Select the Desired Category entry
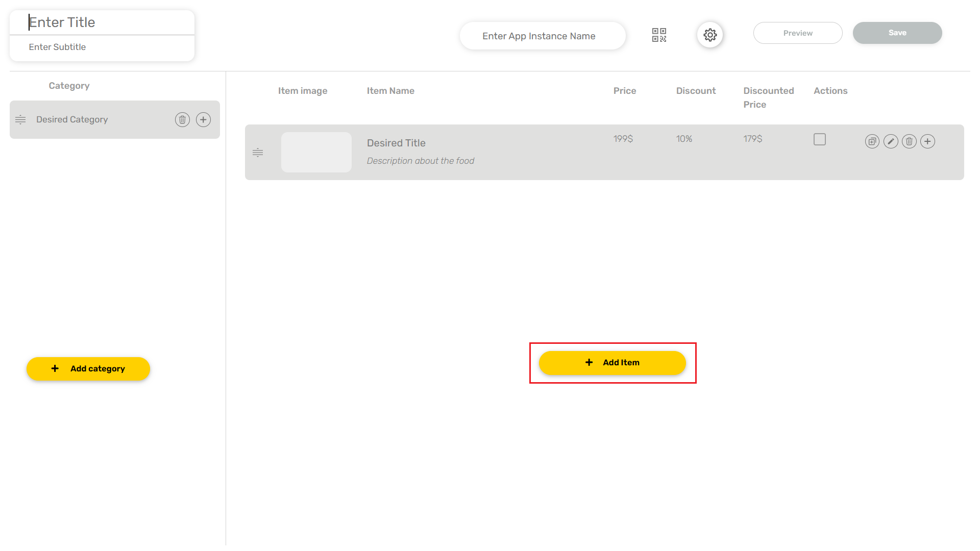Screen dimensions: 980x551 point(72,119)
